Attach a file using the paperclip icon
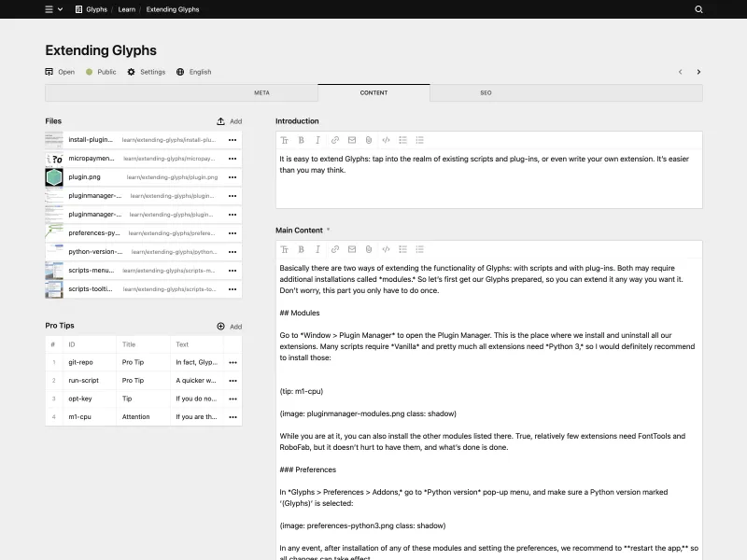 [369, 139]
